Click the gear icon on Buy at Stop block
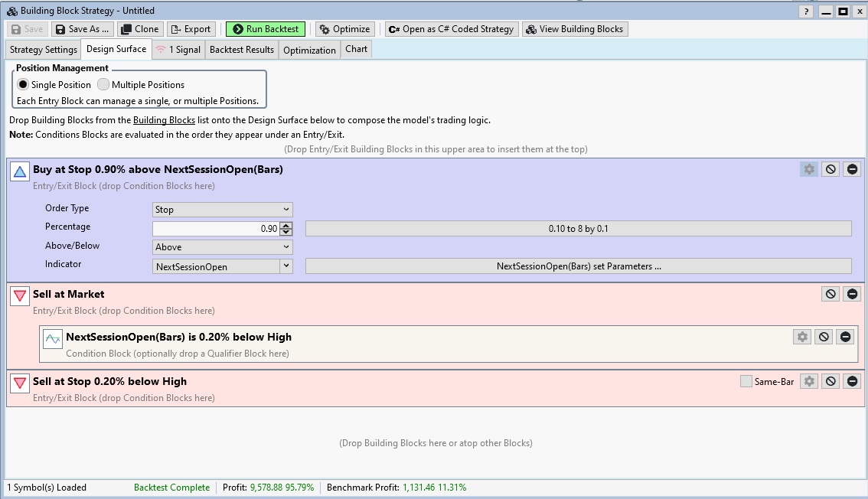 click(809, 169)
